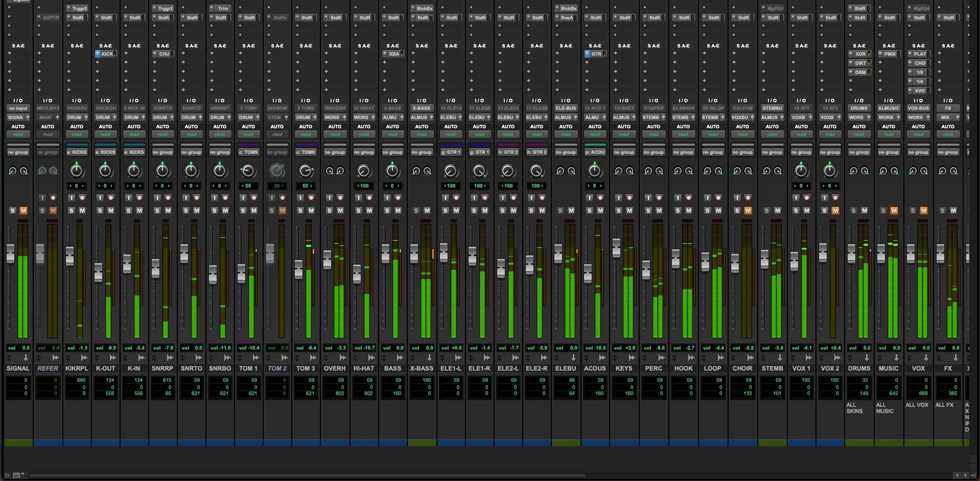
Task: Open the group selector on KIKRPL
Action: pos(77,152)
